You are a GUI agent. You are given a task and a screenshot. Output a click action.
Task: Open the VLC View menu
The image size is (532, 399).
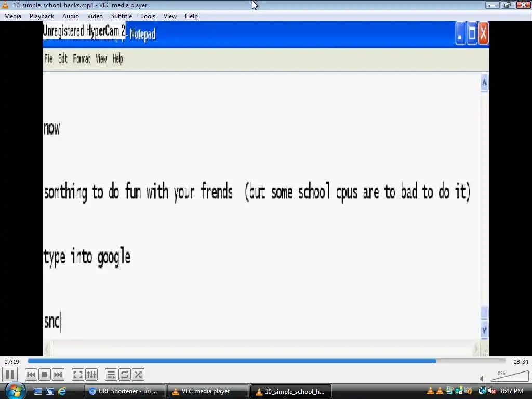pyautogui.click(x=170, y=16)
